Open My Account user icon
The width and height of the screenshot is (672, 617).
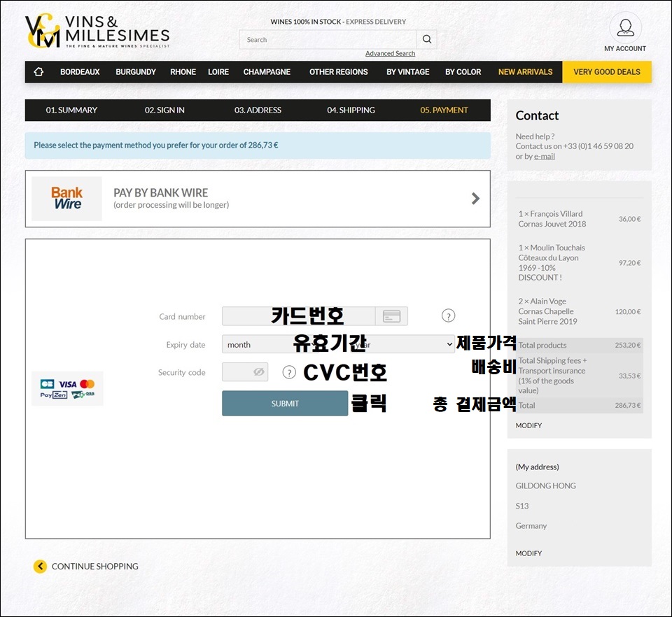[625, 27]
